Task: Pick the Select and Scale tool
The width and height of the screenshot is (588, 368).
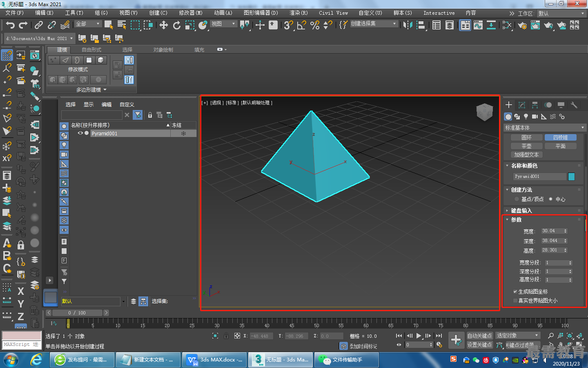Action: point(190,25)
